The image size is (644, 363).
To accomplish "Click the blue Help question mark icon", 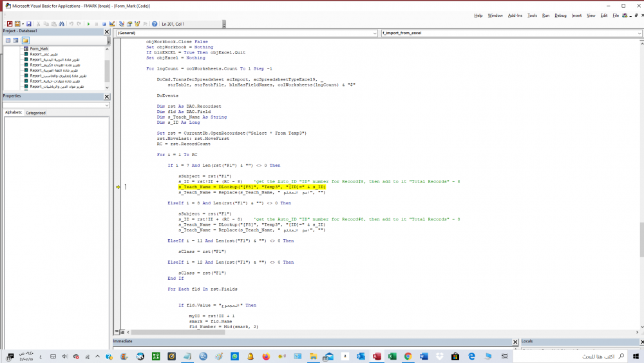I will point(155,24).
